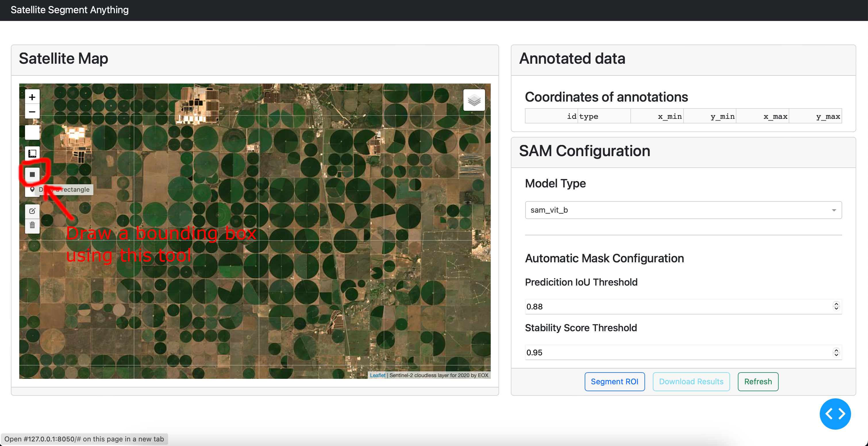868x446 pixels.
Task: Toggle Sentinel-2 cloudless layer visibility
Action: [x=475, y=100]
